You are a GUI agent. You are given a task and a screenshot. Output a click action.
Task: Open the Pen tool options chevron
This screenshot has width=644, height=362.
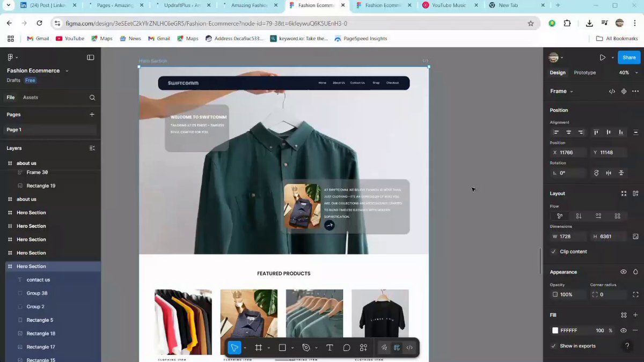point(316,348)
